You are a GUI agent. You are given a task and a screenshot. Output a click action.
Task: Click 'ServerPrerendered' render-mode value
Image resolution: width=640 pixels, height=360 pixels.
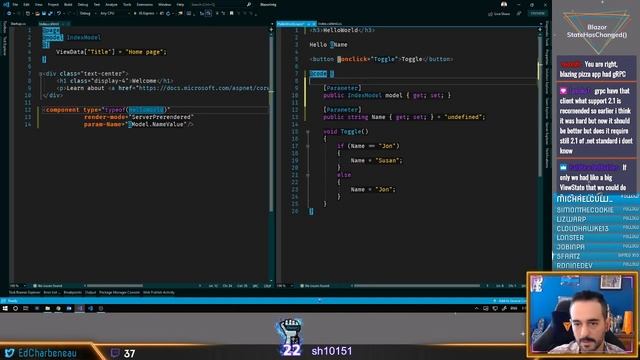(x=161, y=117)
